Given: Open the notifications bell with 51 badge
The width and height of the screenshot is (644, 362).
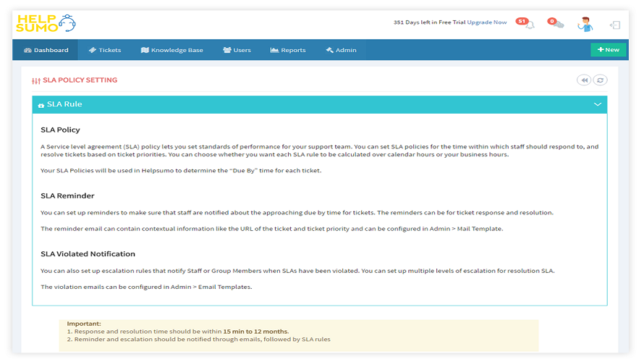Looking at the screenshot, I should (x=525, y=23).
